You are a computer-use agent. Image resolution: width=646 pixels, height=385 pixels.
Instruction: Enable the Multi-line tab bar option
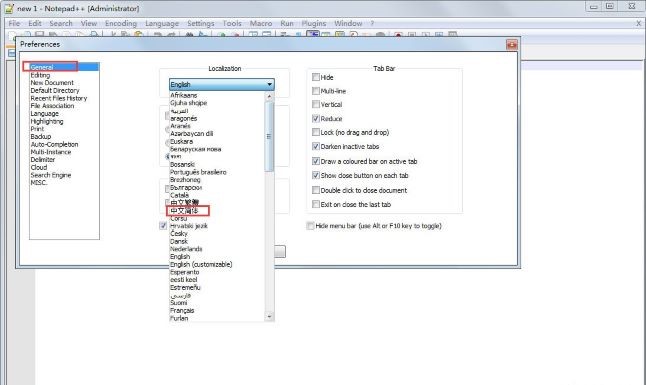[316, 91]
